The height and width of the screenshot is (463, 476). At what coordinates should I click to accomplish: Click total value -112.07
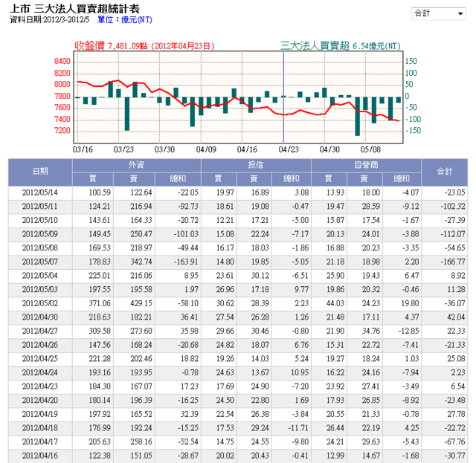[453, 234]
